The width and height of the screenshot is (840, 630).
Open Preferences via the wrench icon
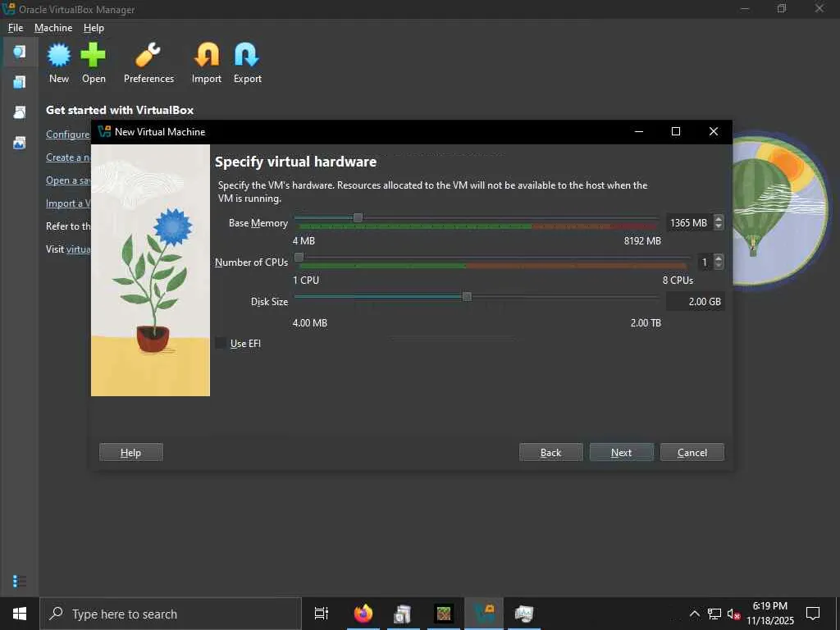point(148,55)
